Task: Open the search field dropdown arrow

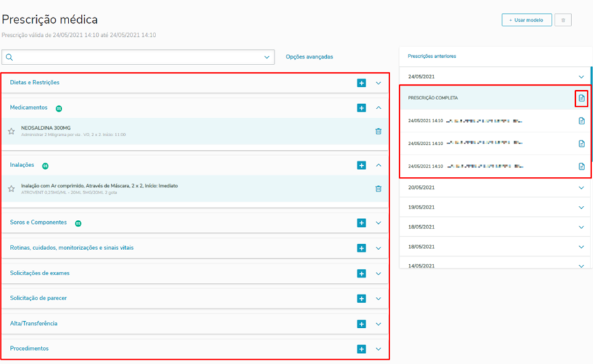Action: 267,57
